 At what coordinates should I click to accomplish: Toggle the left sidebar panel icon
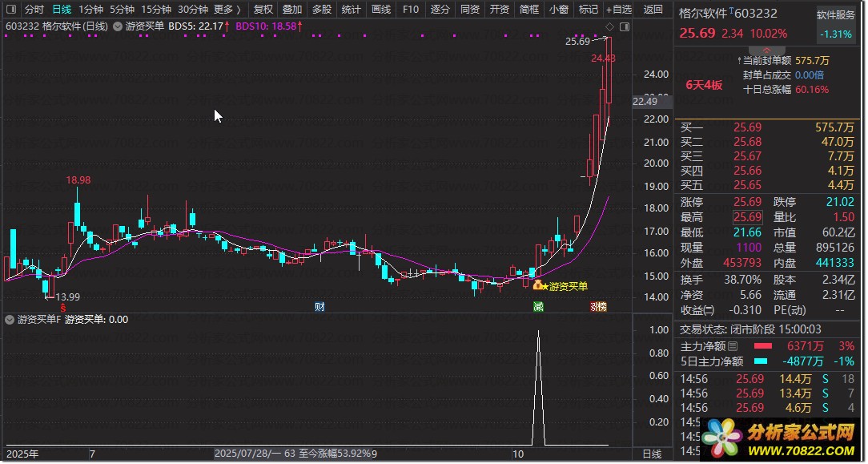[x=11, y=10]
